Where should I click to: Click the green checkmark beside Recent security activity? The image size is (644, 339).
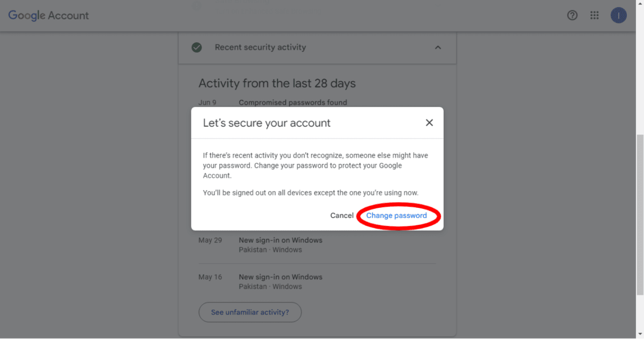(197, 47)
